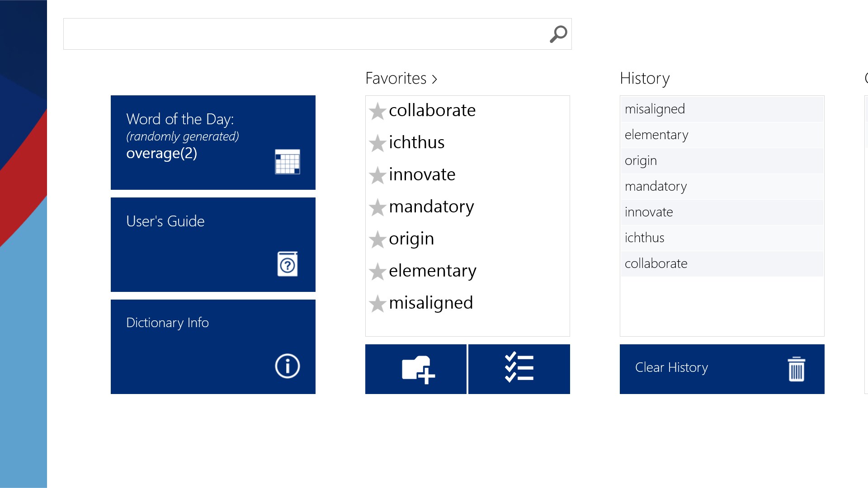Select origin in the History list
Viewport: 868px width, 488px height.
tap(641, 161)
